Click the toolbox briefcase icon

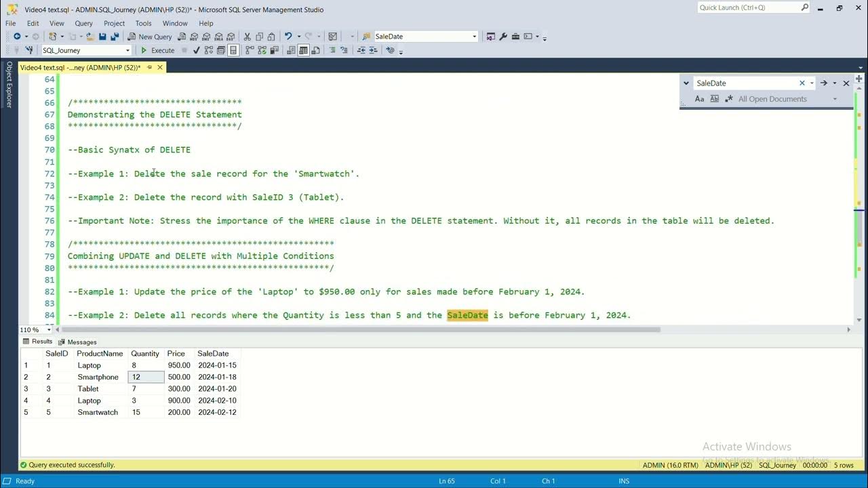[x=515, y=36]
